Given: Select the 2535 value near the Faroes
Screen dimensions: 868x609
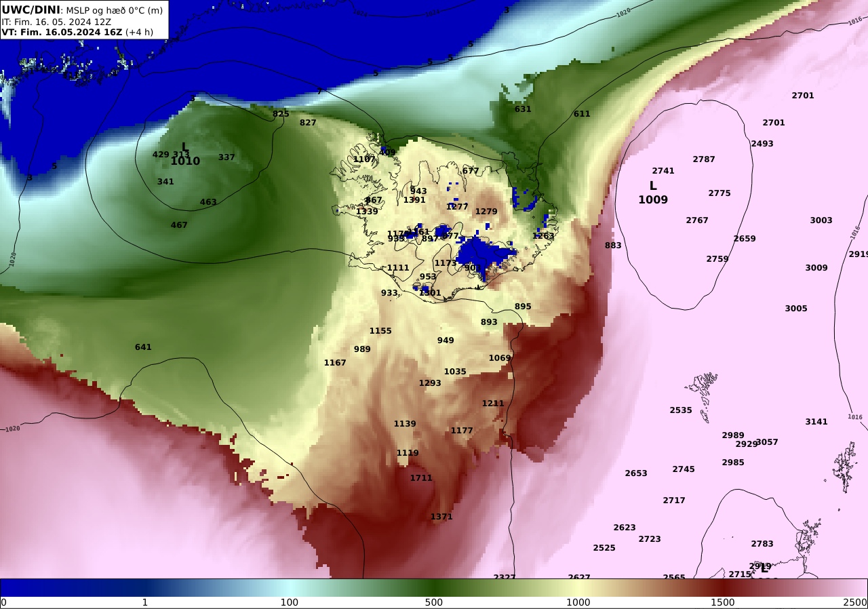Looking at the screenshot, I should (x=681, y=410).
